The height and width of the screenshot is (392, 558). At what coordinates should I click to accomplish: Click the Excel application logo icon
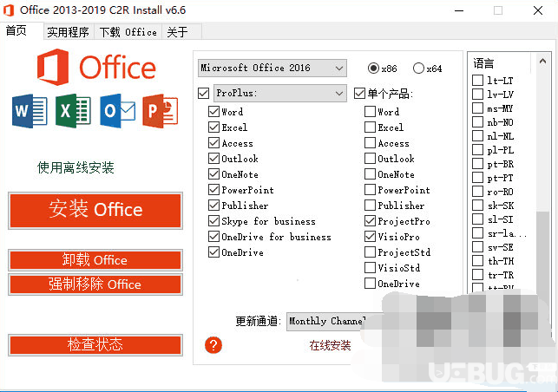73,111
